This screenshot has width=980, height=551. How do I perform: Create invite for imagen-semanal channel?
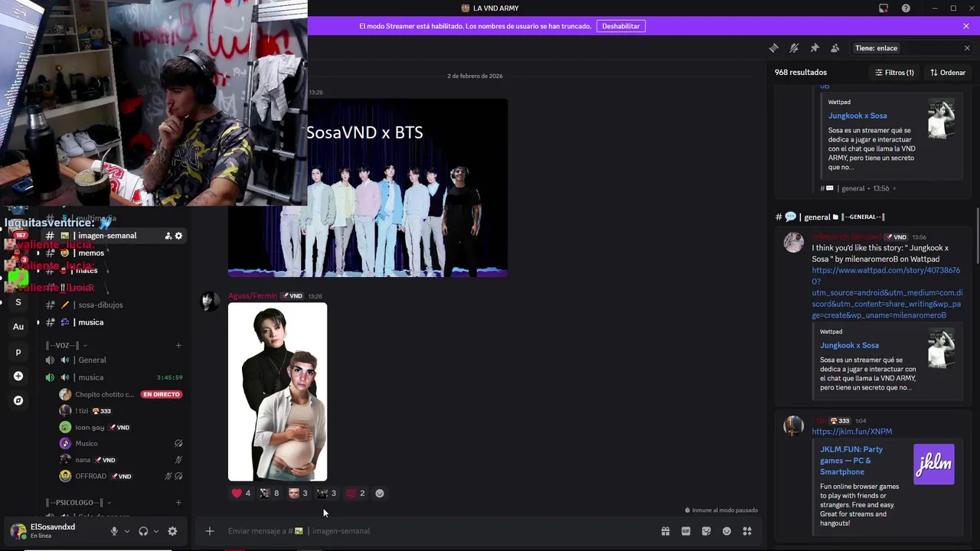[168, 236]
